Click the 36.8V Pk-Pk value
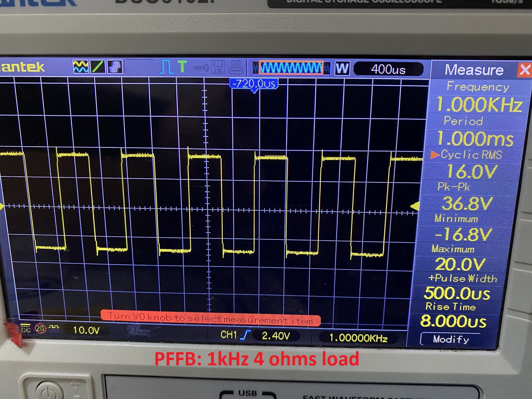This screenshot has height=399, width=532. click(x=467, y=203)
